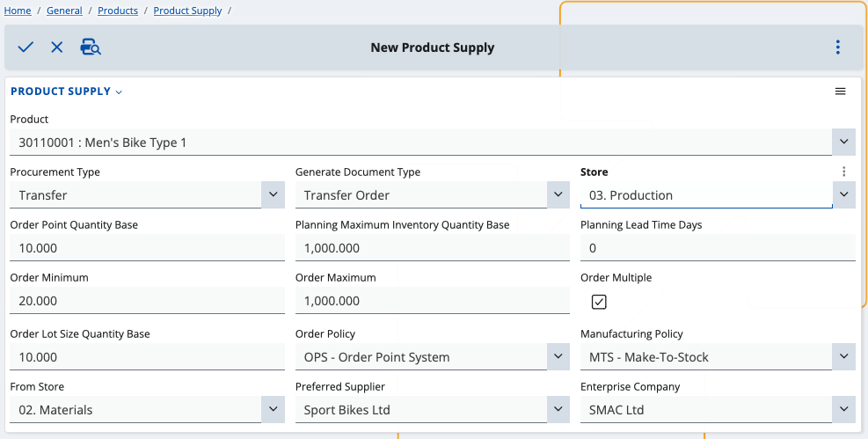The height and width of the screenshot is (439, 868).
Task: Expand the Product dropdown
Action: tap(843, 142)
